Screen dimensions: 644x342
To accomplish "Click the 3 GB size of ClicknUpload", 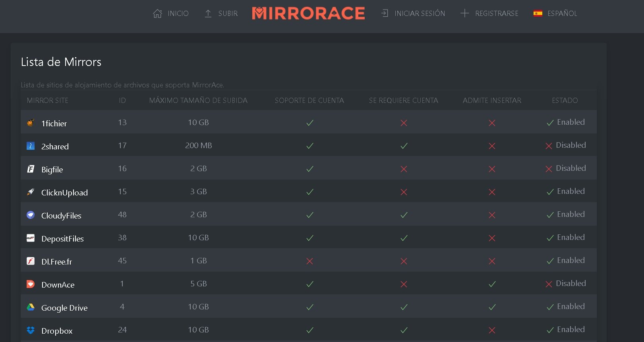I will 198,191.
